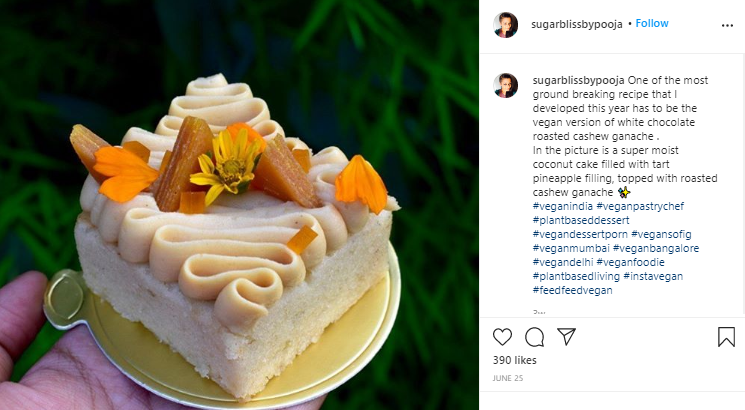The image size is (745, 410).
Task: Open the #feedfeedvegan hashtag
Action: 572,290
